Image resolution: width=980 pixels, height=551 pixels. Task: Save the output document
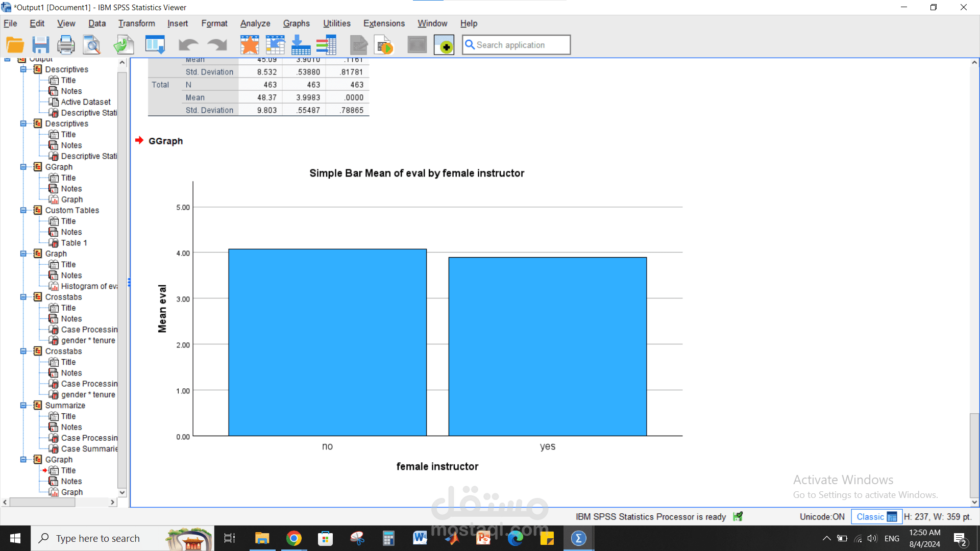(41, 45)
